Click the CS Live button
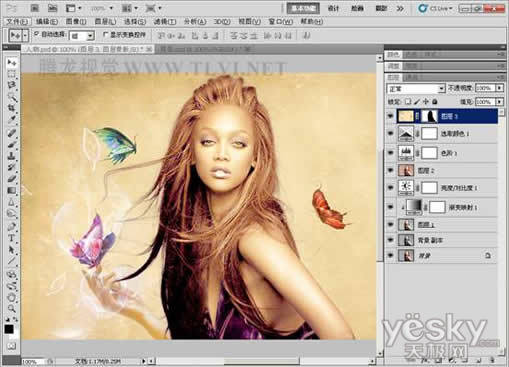Screen dimensions: 509x367 [x=436, y=8]
